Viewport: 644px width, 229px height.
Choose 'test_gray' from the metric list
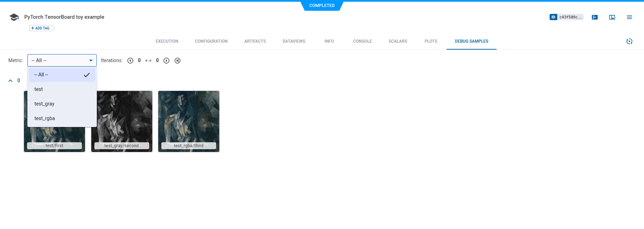click(44, 104)
